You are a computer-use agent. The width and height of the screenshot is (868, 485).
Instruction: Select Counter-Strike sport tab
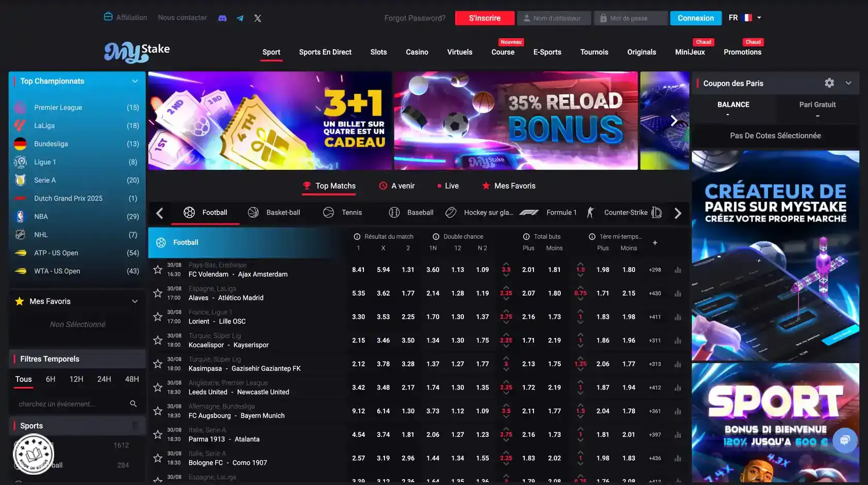coord(616,213)
